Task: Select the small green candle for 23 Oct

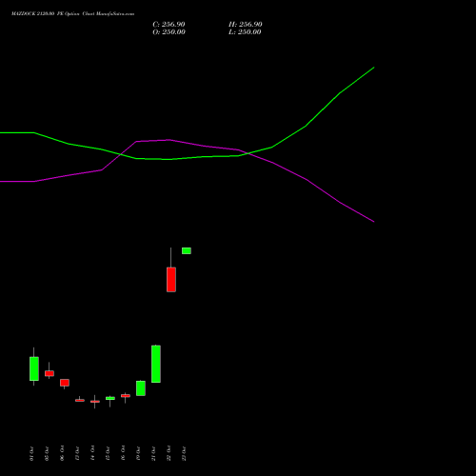Action: click(187, 250)
